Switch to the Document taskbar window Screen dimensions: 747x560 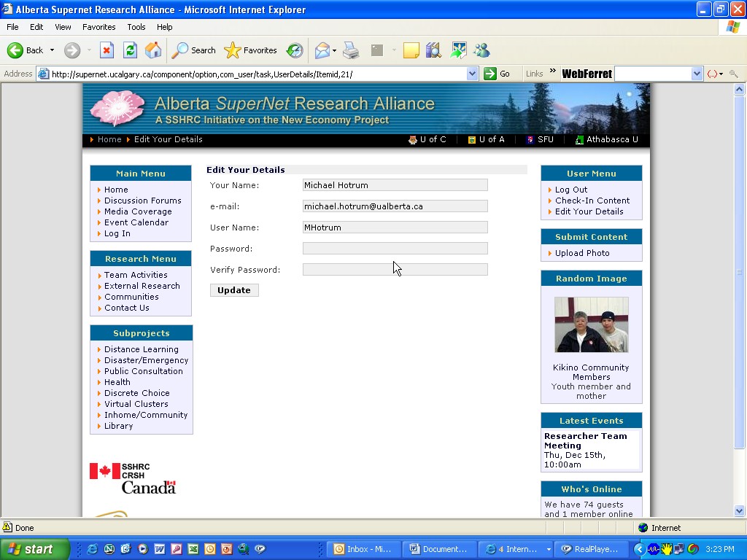click(x=439, y=549)
